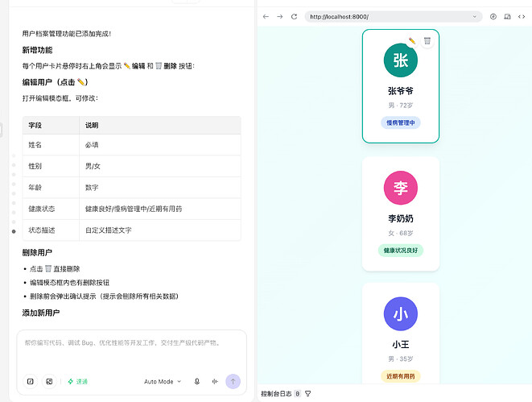The image size is (532, 402).
Task: Click the localhost:8000 address bar
Action: point(394,17)
